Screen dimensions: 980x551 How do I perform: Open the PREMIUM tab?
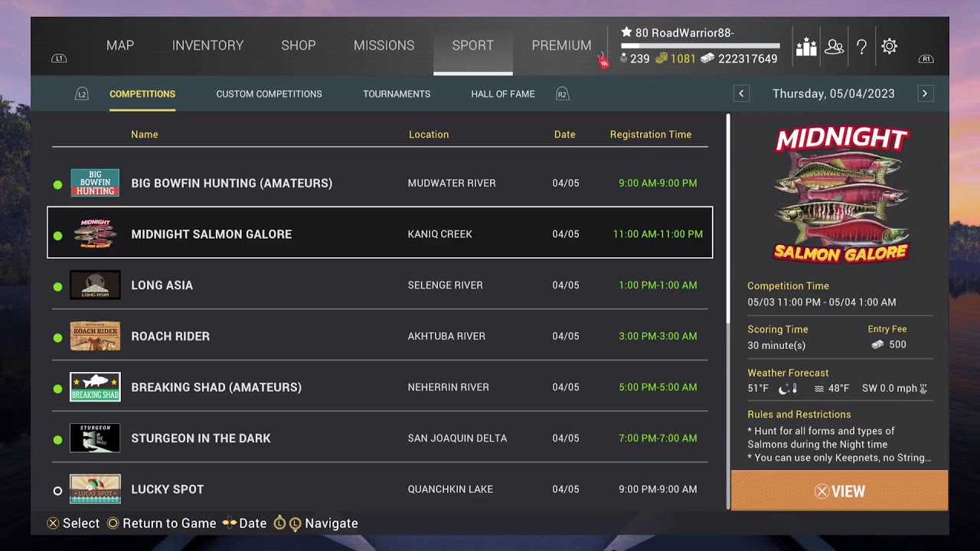[561, 46]
